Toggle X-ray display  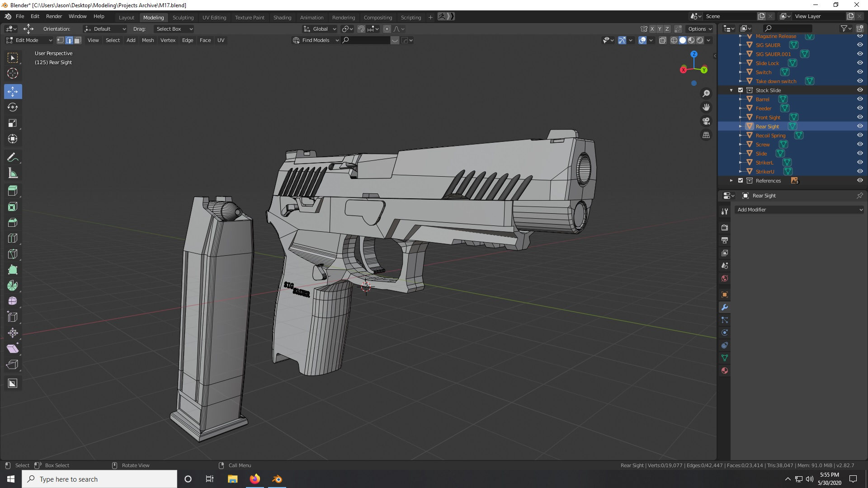point(663,40)
